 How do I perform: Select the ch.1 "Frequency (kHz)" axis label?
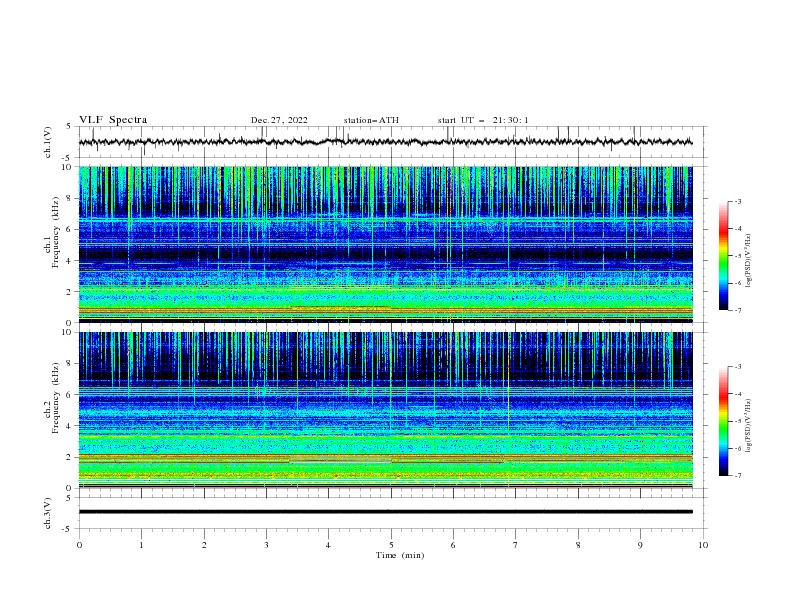[56, 232]
